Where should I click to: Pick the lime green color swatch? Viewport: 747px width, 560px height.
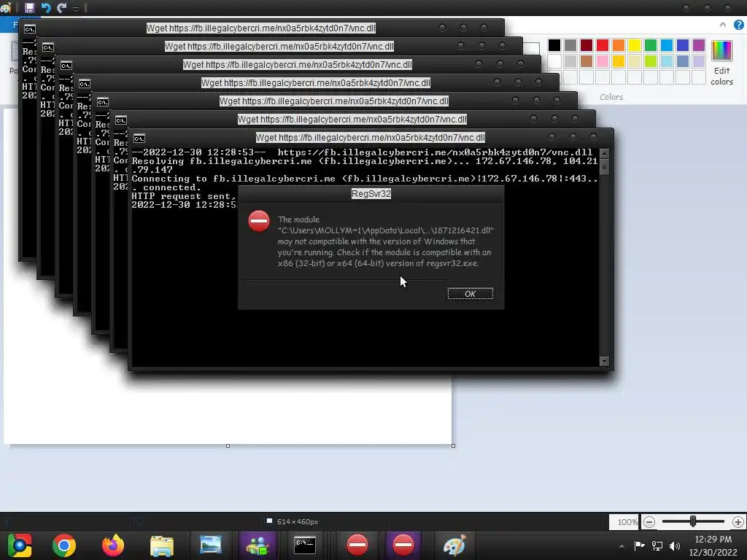pyautogui.click(x=651, y=61)
